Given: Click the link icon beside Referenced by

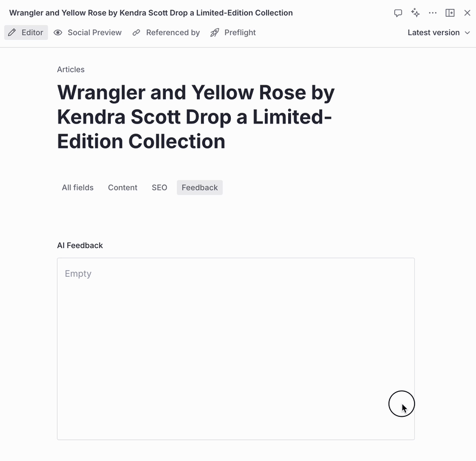Looking at the screenshot, I should (137, 32).
